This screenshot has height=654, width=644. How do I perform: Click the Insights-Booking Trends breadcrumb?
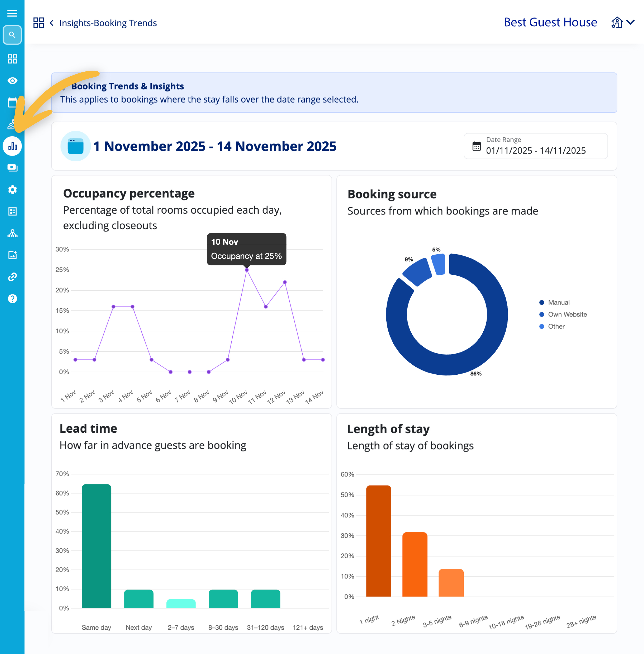click(x=108, y=23)
